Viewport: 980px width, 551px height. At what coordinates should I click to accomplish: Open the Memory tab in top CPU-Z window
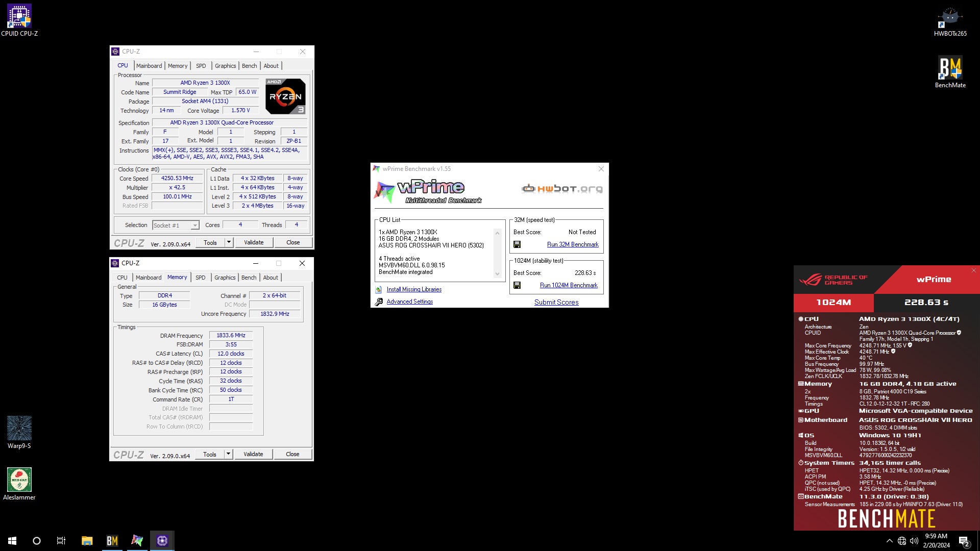tap(178, 66)
